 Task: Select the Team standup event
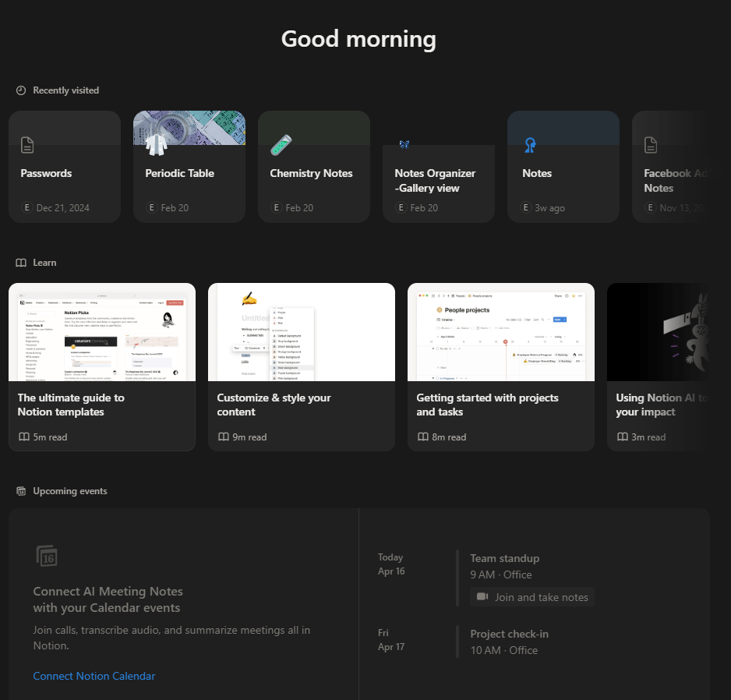point(504,558)
